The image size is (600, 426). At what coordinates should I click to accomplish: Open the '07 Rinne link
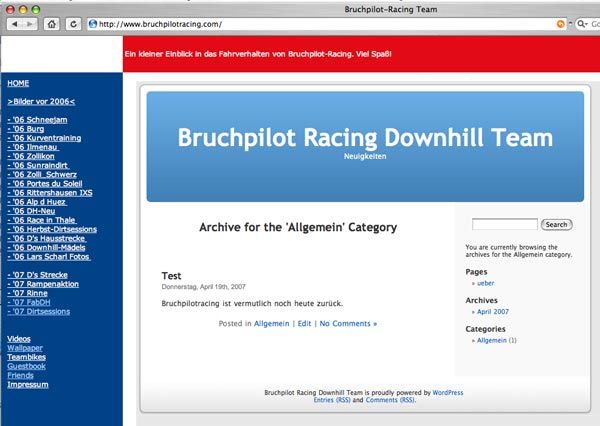27,293
